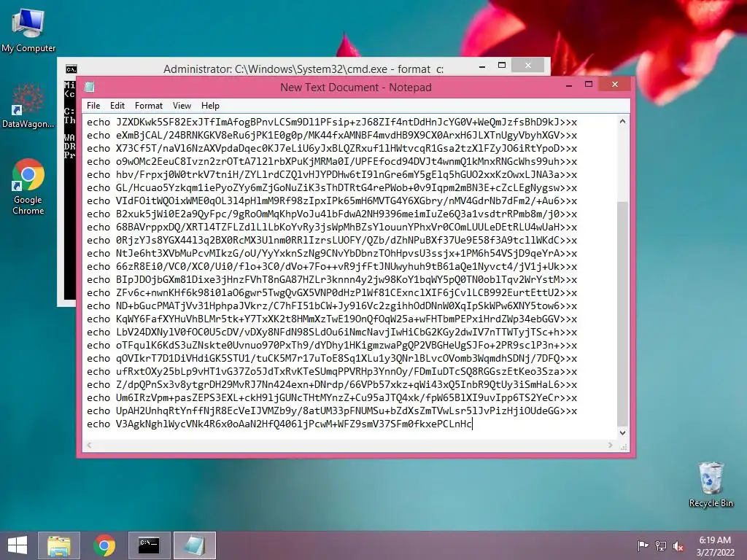747x560 pixels.
Task: Open the Help menu in Notepad
Action: (x=210, y=106)
